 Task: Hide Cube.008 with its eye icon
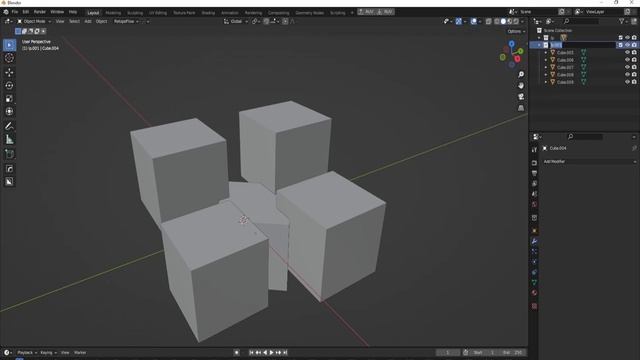(627, 74)
